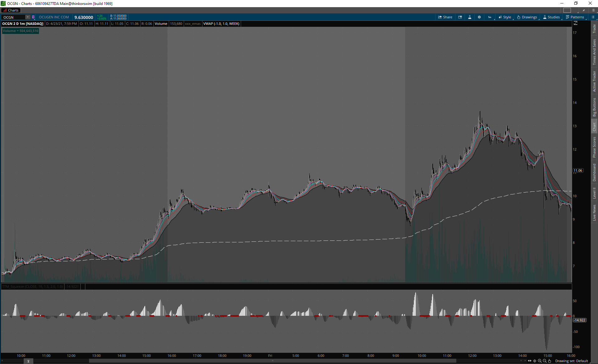Click the Share button
The width and height of the screenshot is (598, 364).
coord(445,17)
